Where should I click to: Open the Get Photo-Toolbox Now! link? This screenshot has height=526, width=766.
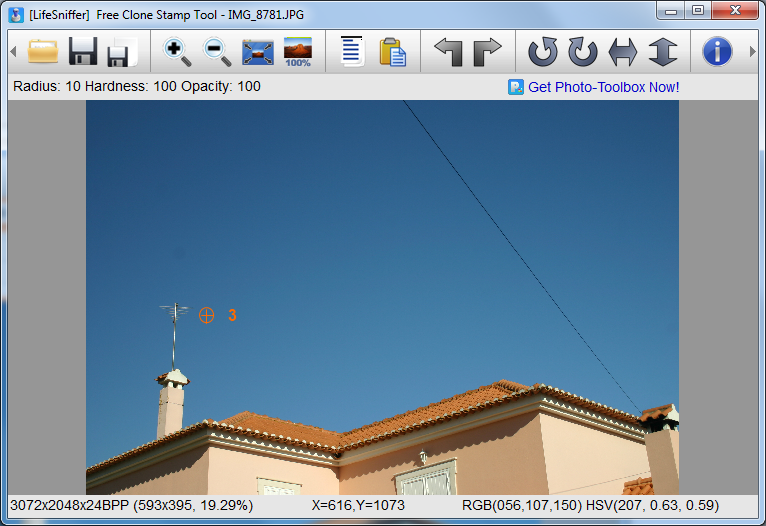(x=604, y=87)
